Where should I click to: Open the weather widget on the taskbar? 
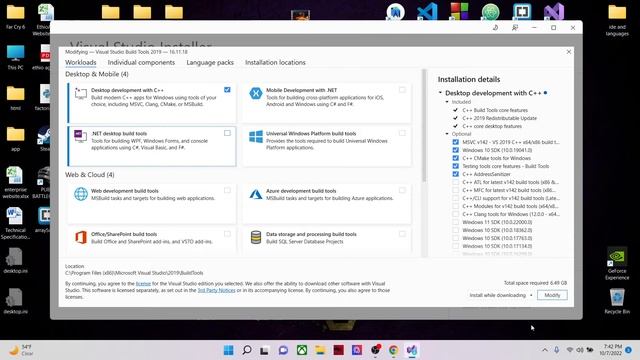coord(21,350)
